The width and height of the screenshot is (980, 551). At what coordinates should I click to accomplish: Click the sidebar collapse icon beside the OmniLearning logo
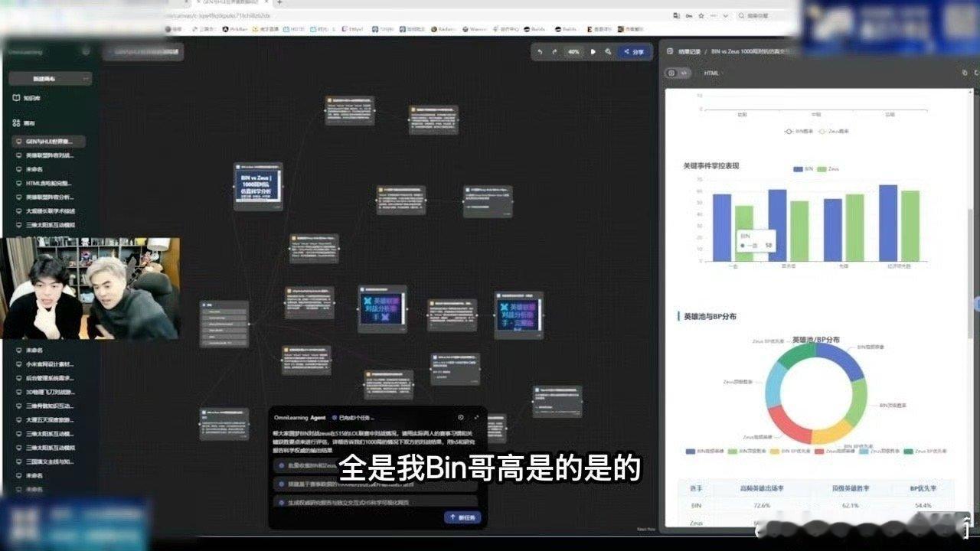86,52
